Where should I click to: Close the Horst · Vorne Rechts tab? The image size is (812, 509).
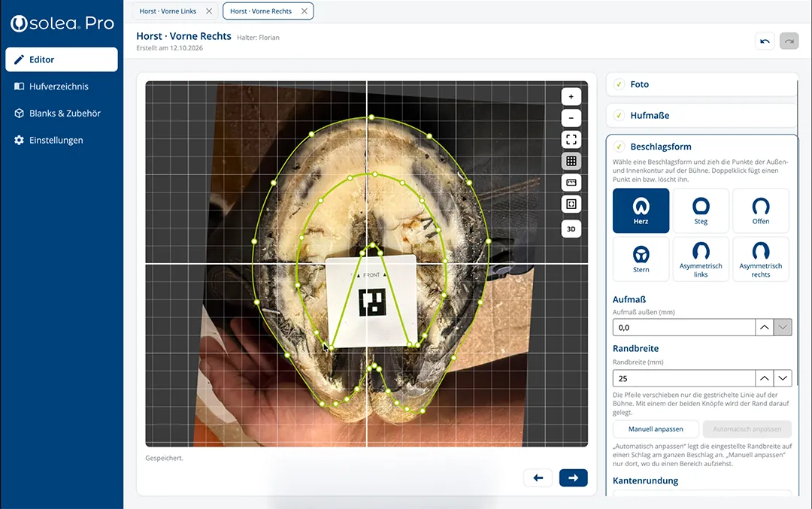304,11
